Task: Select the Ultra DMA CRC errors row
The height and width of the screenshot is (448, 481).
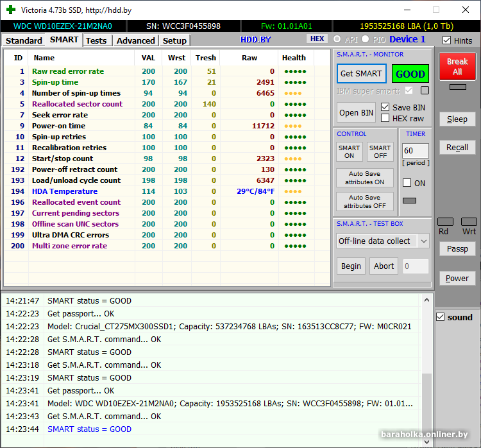Action: (x=167, y=235)
